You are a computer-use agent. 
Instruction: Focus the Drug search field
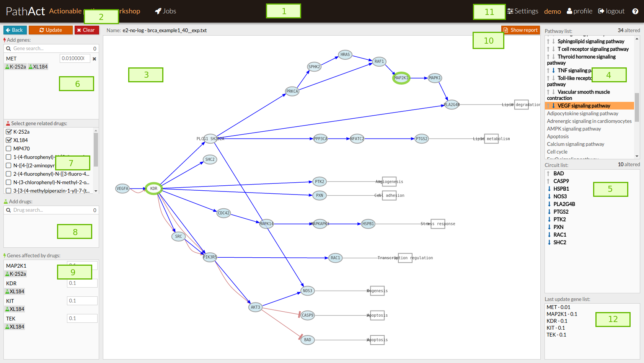click(51, 210)
